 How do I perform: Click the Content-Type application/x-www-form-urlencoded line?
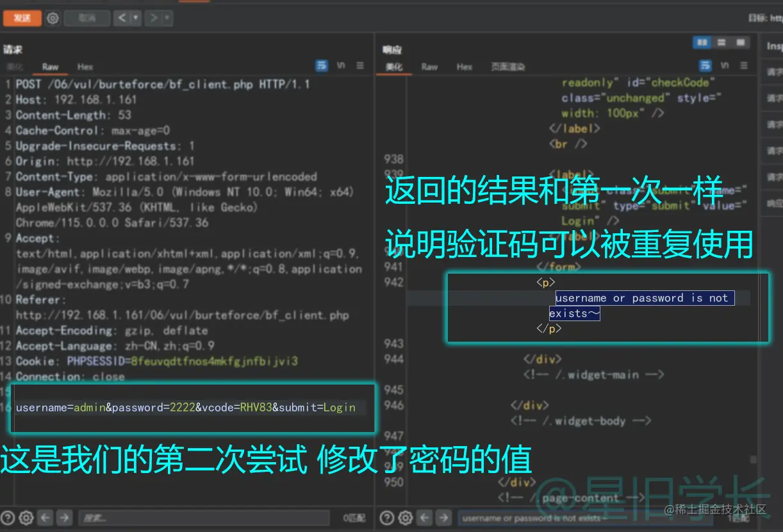point(166,176)
